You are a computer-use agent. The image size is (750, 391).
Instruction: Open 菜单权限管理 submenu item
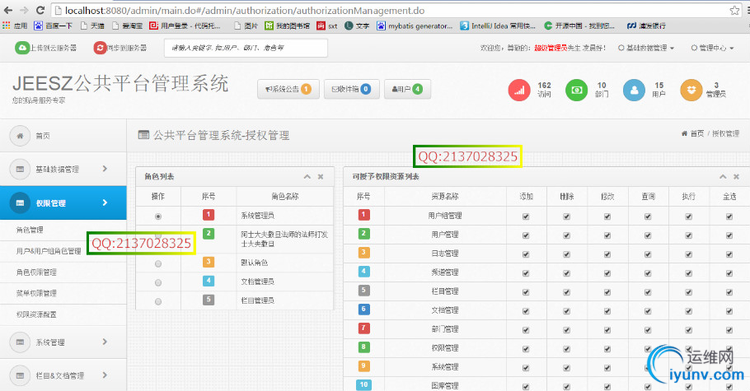pos(36,293)
